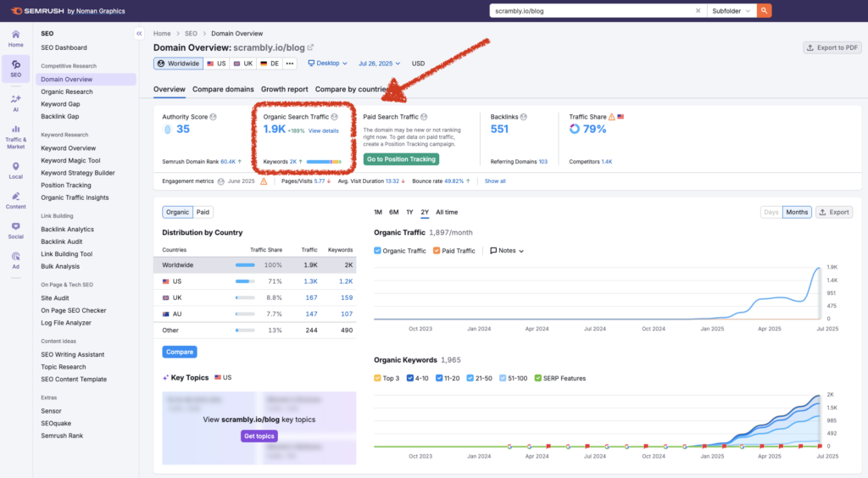Click info icon next to Organic Search Traffic
This screenshot has width=868, height=478.
coord(334,117)
